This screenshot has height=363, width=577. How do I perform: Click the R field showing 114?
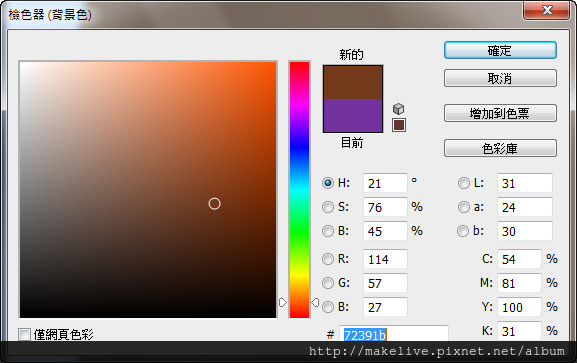pos(385,259)
